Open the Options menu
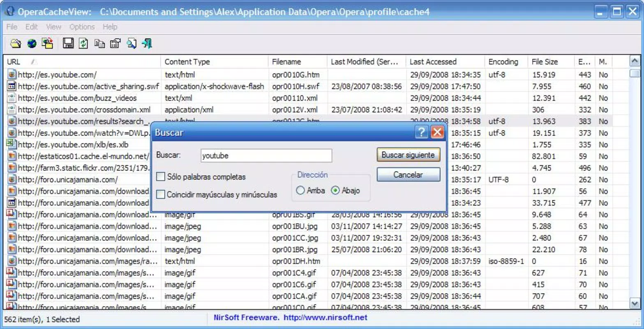The height and width of the screenshot is (329, 644). [x=82, y=27]
